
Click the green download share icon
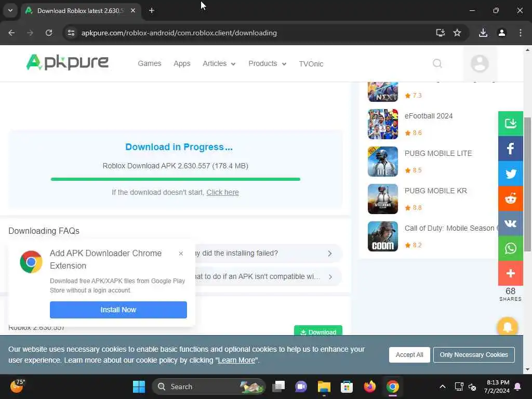(510, 124)
